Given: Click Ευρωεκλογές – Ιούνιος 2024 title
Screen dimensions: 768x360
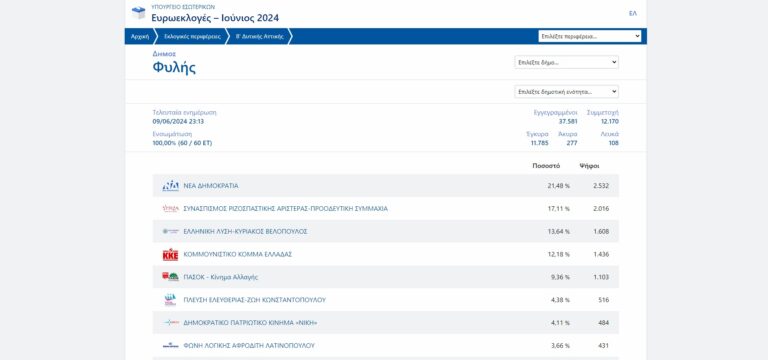Looking at the screenshot, I should 215,18.
